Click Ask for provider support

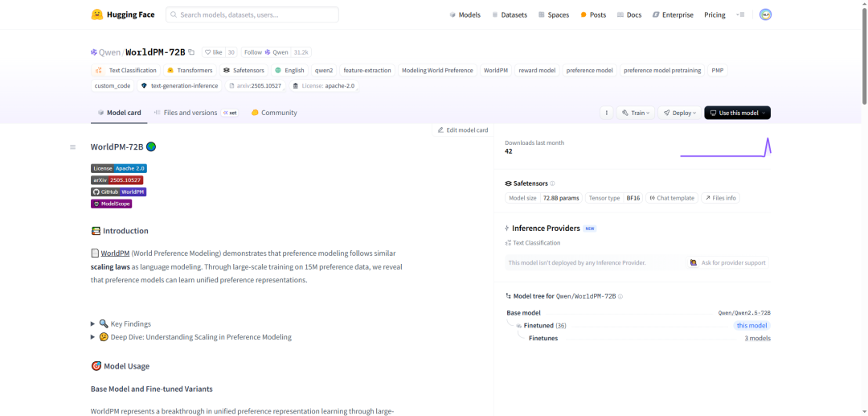[x=728, y=262]
